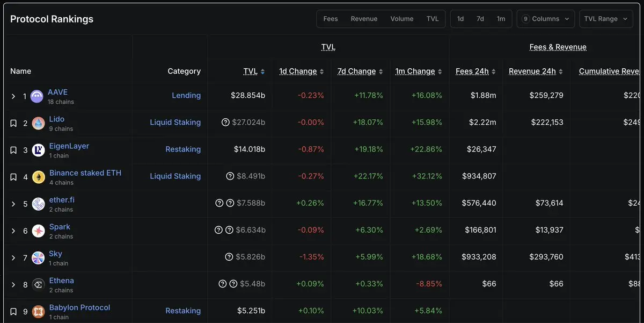Open Restaking category in Babylon Protocol row
This screenshot has height=323, width=644.
point(183,311)
